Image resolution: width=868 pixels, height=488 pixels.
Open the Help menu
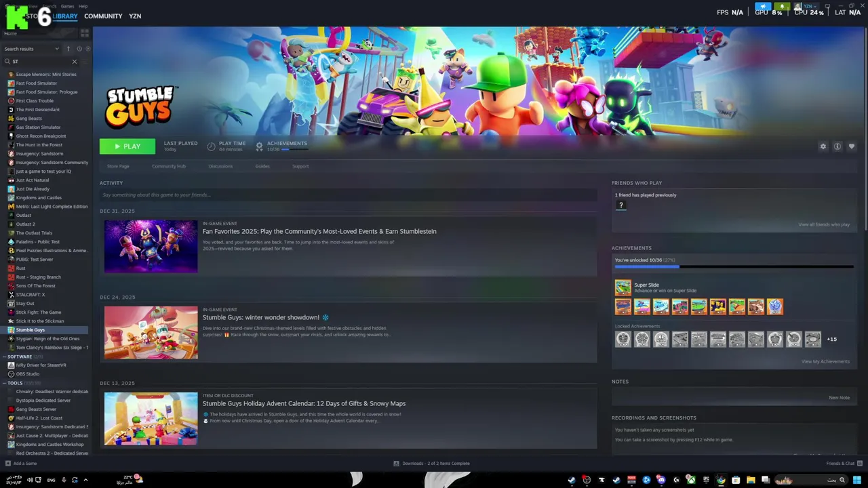point(83,6)
